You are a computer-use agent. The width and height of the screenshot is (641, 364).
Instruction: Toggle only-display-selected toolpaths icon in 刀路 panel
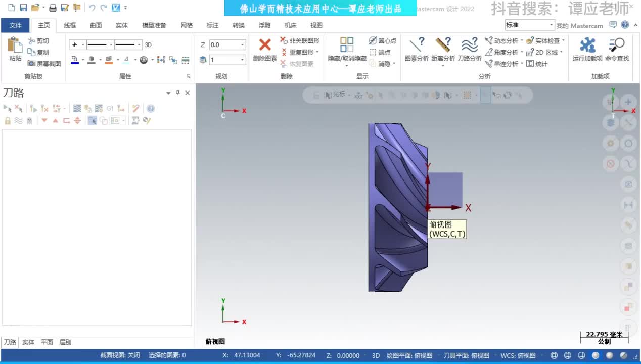(x=92, y=121)
